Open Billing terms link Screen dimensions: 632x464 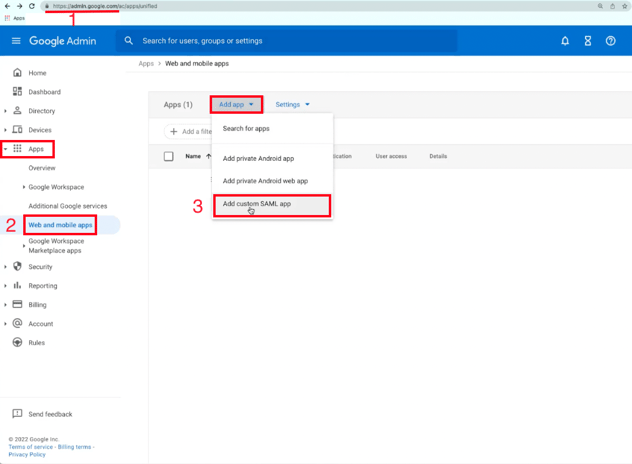tap(74, 447)
